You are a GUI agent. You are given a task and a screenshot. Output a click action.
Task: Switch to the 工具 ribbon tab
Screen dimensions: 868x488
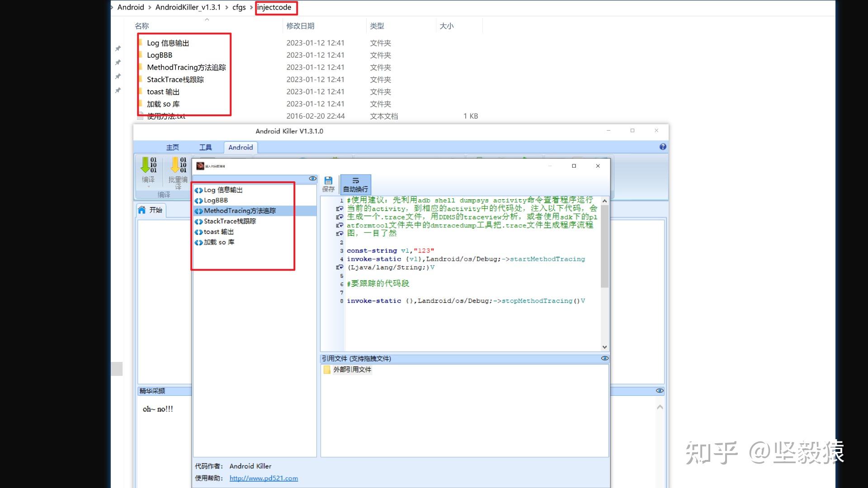[205, 147]
